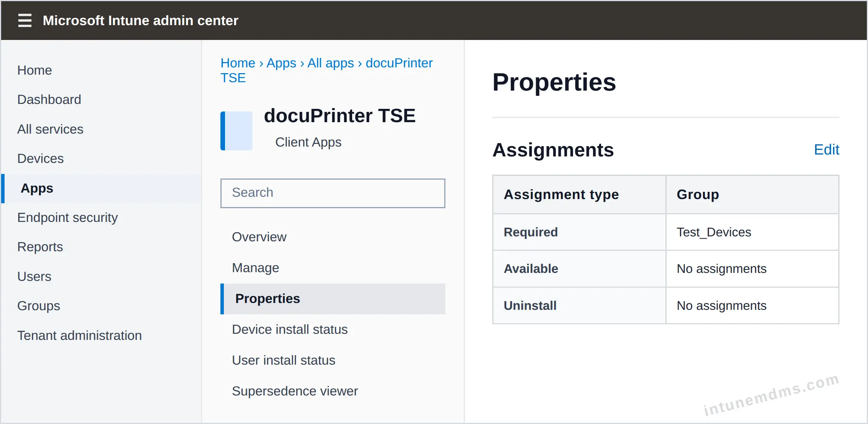868x424 pixels.
Task: Click Client Apps subtitle text
Action: (308, 142)
